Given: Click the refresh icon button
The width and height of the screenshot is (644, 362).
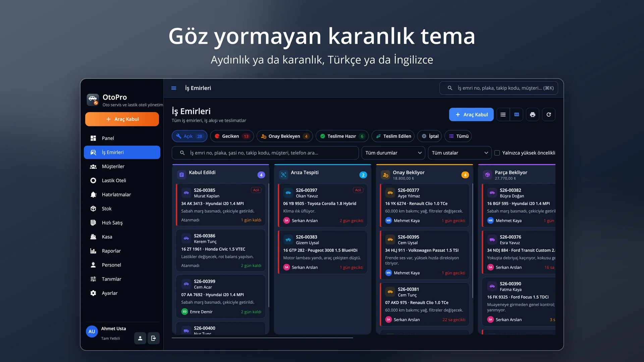Looking at the screenshot, I should click(549, 115).
